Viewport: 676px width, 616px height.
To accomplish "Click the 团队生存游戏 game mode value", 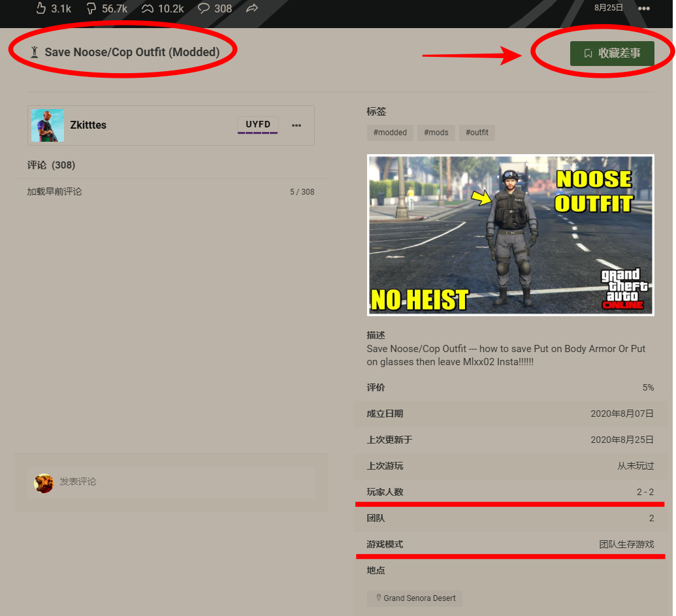I will (626, 544).
